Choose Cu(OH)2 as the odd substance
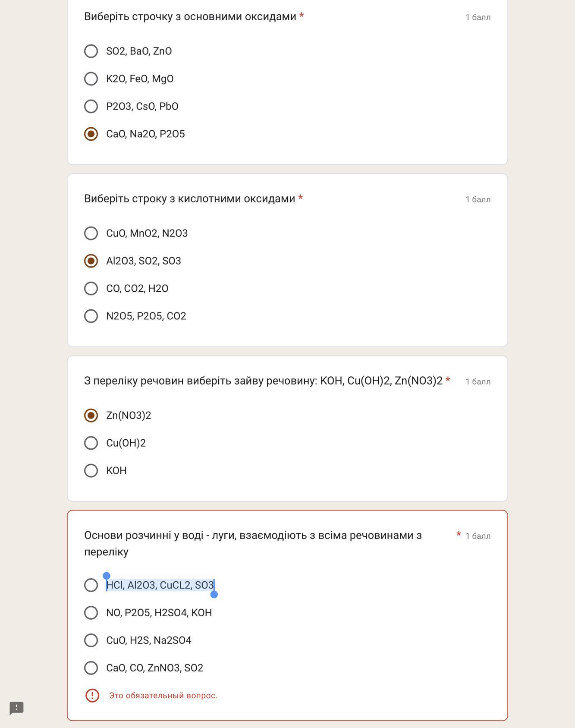 click(91, 443)
